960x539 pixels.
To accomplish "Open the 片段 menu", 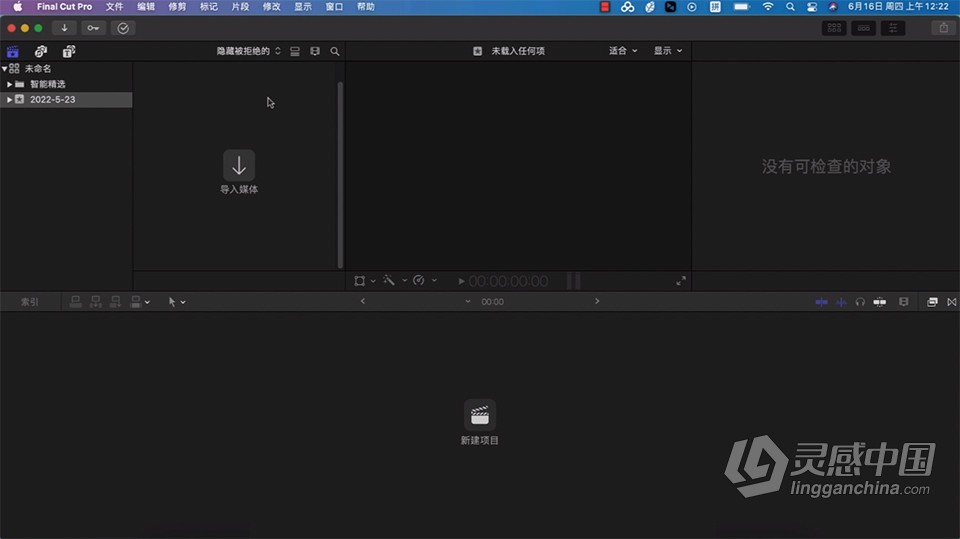I will [x=240, y=7].
